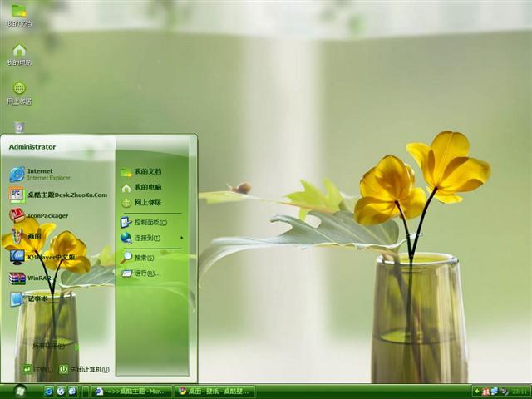
Task: Open WinRAR from Start menu
Action: click(31, 278)
